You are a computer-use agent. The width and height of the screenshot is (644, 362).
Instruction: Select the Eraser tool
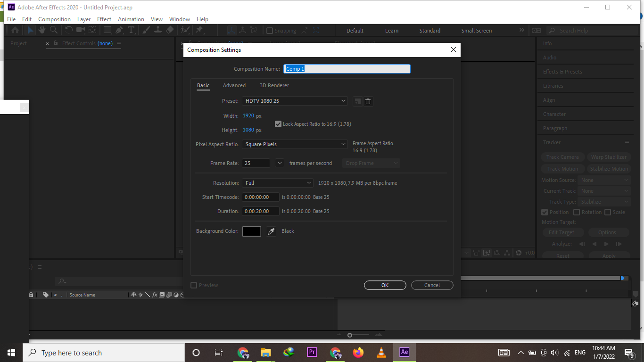point(170,30)
